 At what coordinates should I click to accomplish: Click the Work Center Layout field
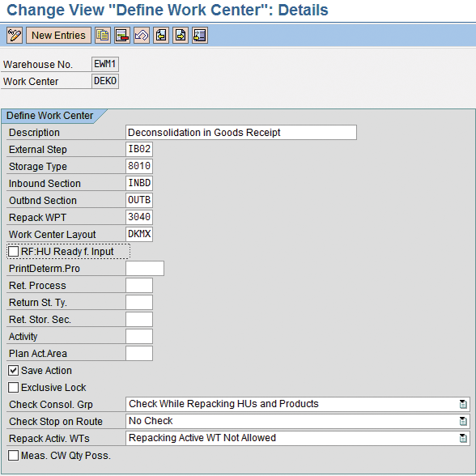click(139, 235)
